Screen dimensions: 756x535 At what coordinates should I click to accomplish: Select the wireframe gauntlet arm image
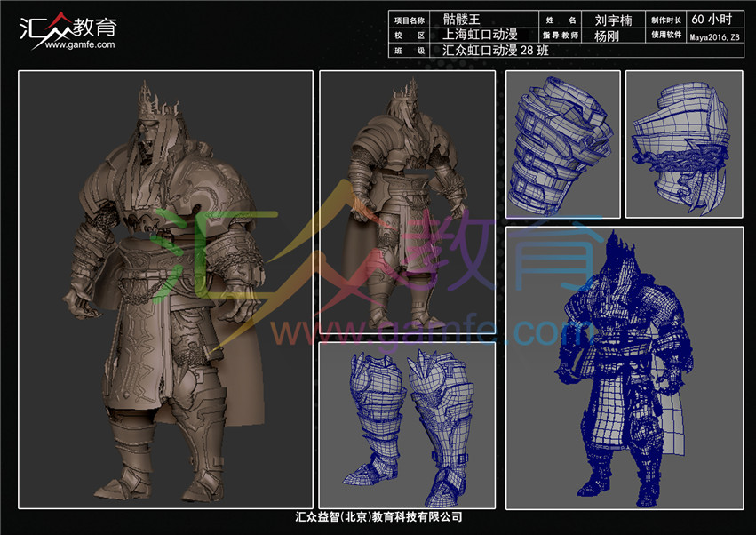tap(562, 144)
